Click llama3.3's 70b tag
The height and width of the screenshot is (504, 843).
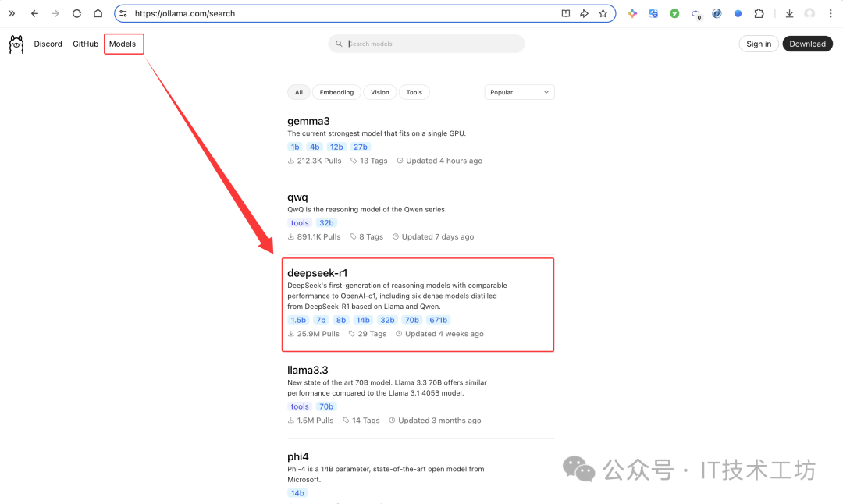[326, 406]
